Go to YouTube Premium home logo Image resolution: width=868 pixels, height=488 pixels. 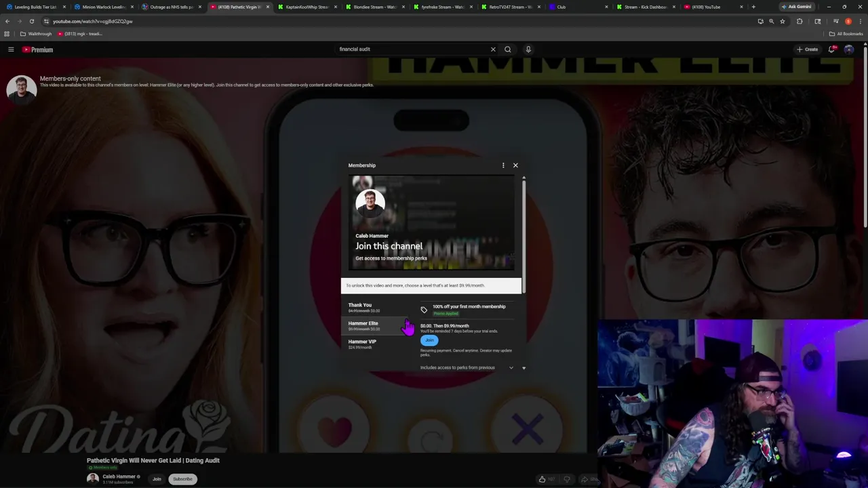point(37,49)
